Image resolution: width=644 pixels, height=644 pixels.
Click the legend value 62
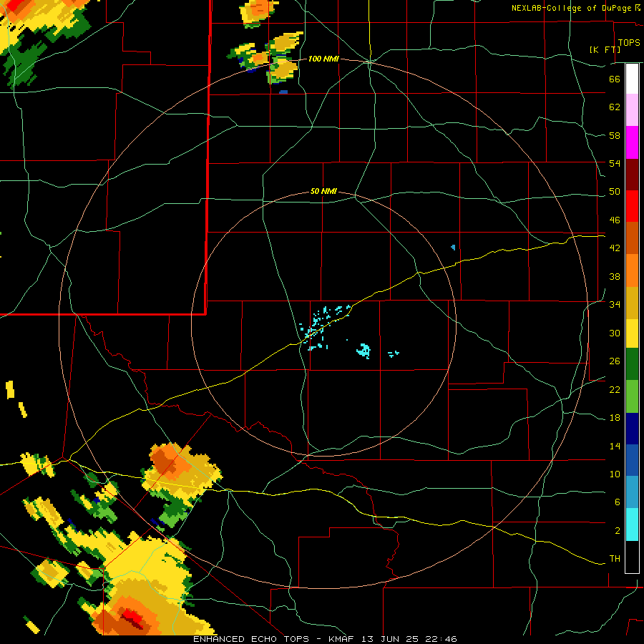click(x=615, y=107)
